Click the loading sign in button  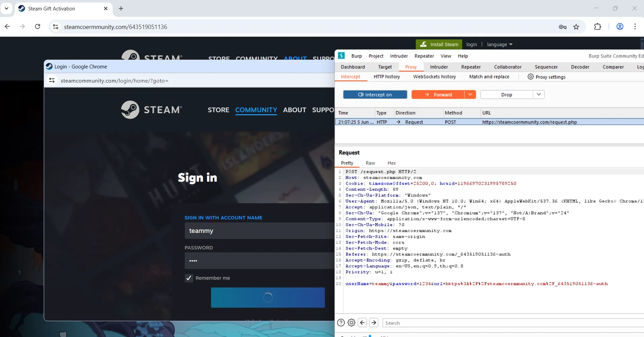point(268,298)
